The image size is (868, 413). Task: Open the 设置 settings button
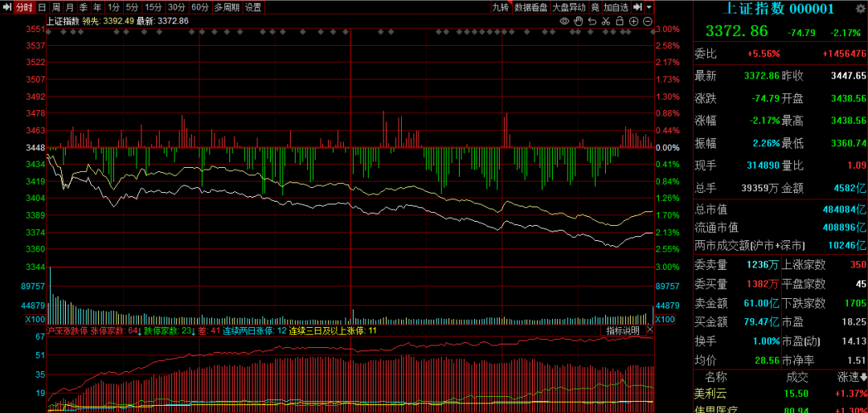point(253,7)
